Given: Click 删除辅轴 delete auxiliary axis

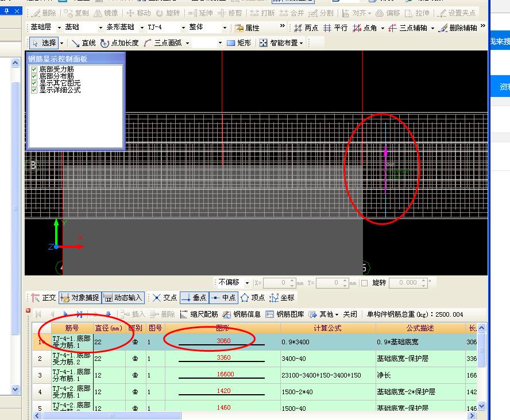Looking at the screenshot, I should point(458,28).
